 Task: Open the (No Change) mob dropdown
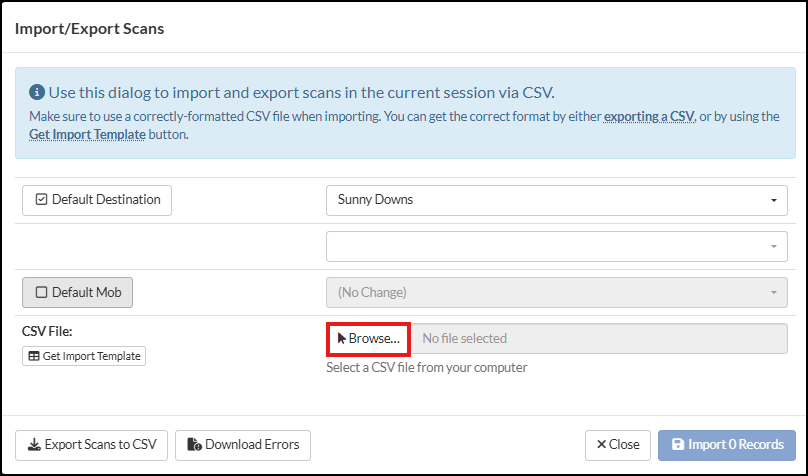point(556,293)
